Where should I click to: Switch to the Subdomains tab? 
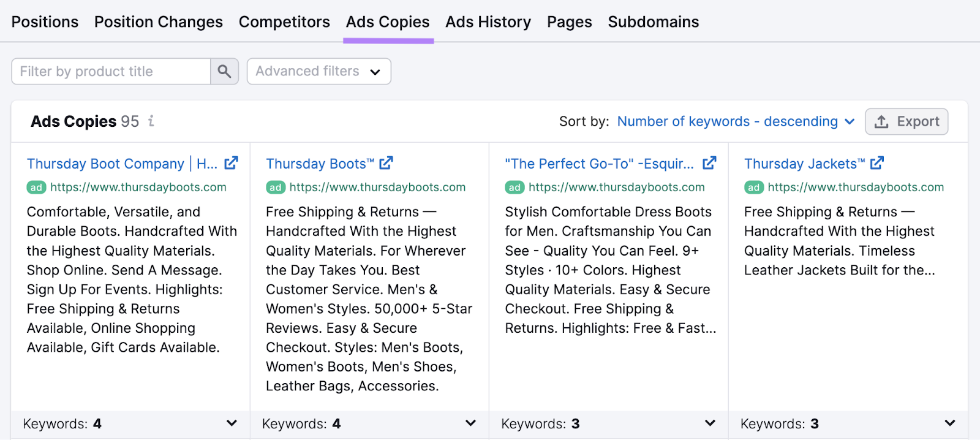[x=654, y=22]
